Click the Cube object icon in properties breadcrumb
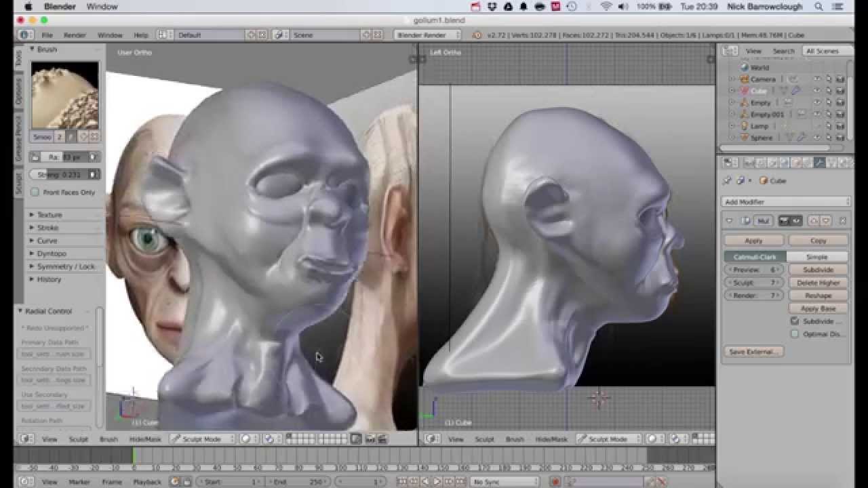The width and height of the screenshot is (868, 488). [764, 181]
